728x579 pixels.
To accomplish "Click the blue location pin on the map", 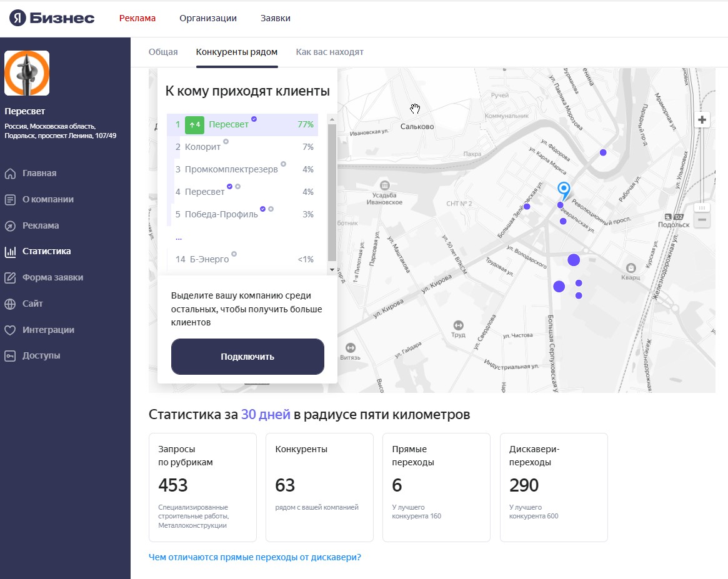I will point(564,189).
